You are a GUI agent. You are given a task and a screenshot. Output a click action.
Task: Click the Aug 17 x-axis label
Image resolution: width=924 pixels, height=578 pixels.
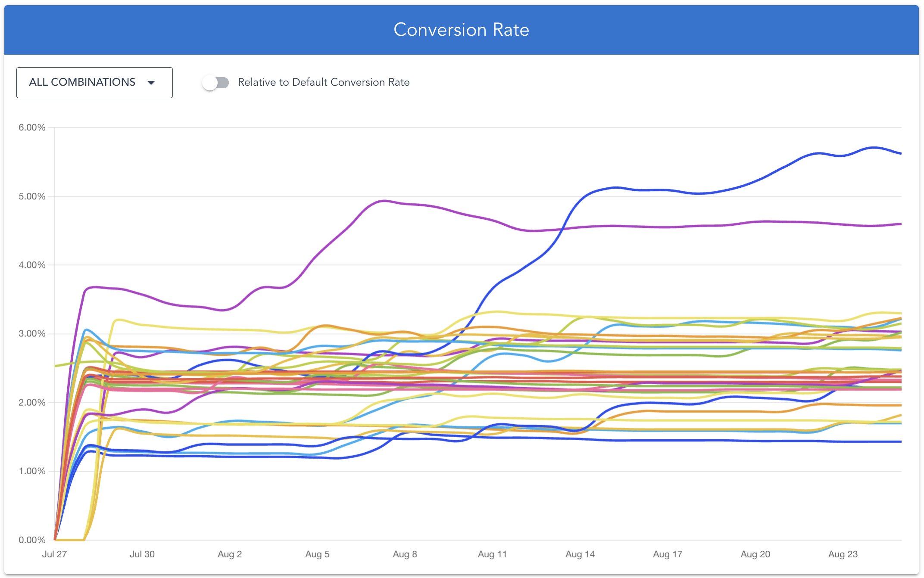[668, 554]
